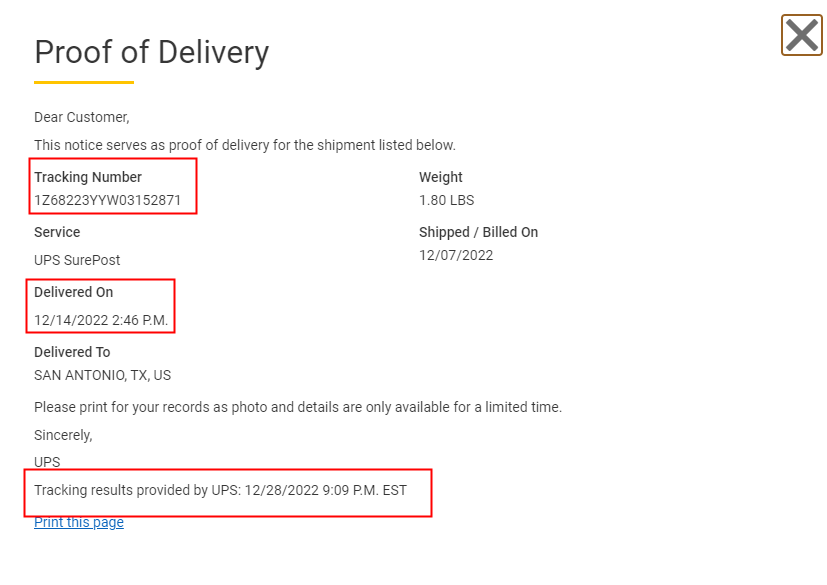Click tracking number 1Z68223YYW03152871

pyautogui.click(x=108, y=200)
